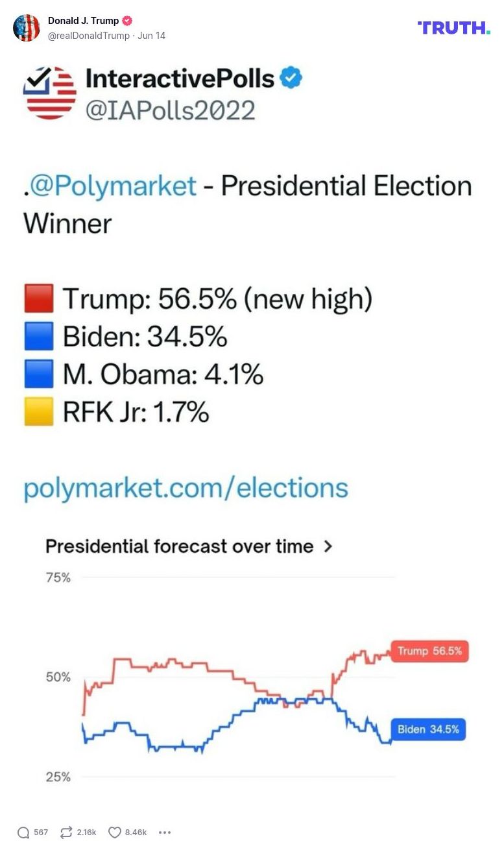
Task: Click the Biden 34.5% chart label
Action: pos(429,729)
